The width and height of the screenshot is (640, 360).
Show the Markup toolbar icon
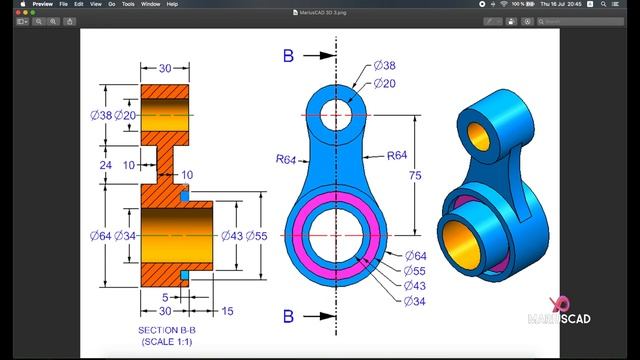pos(527,21)
